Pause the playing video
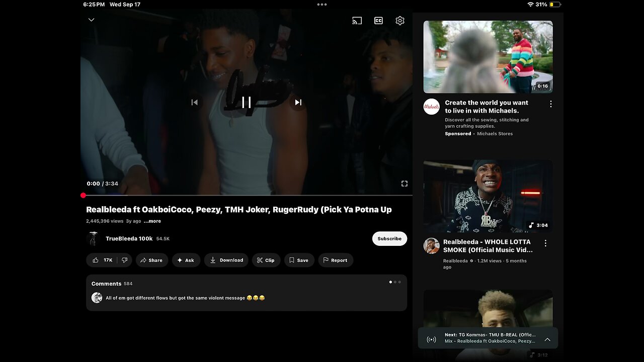This screenshot has width=644, height=362. point(246,103)
